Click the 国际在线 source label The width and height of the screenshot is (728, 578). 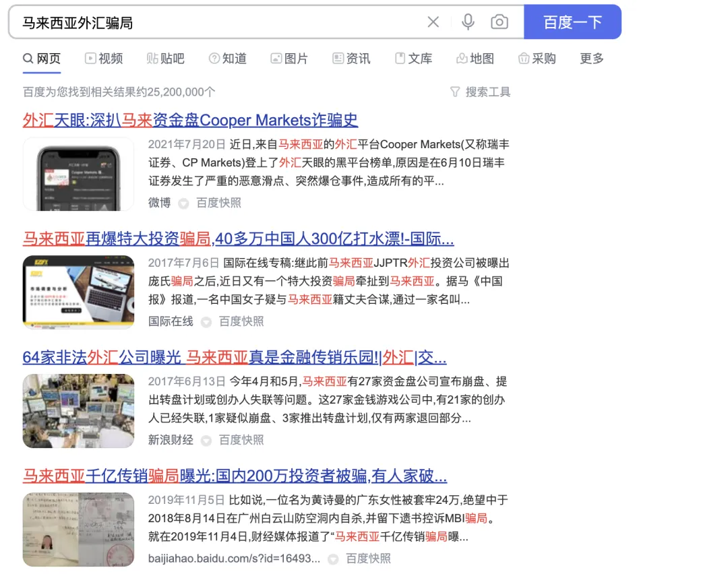click(171, 321)
